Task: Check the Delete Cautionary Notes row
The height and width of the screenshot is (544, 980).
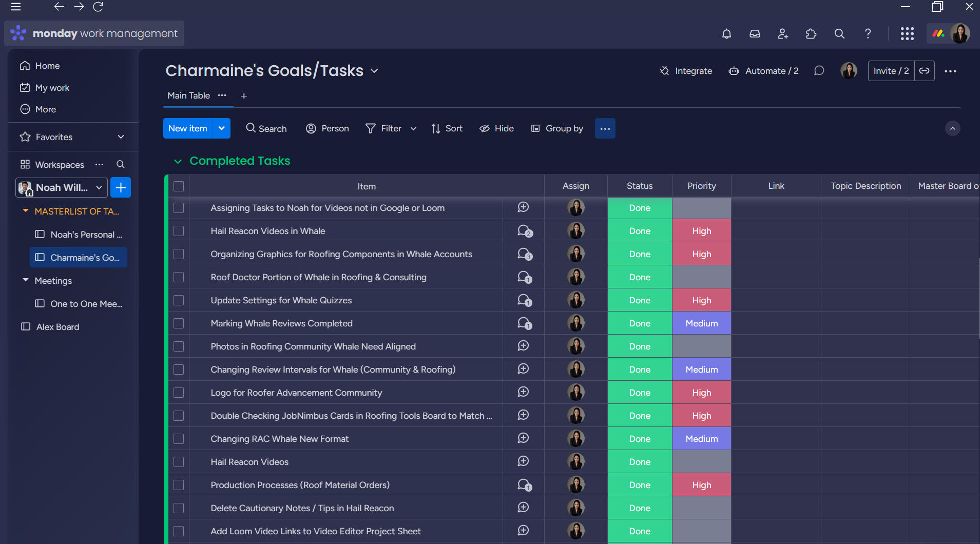Action: (x=179, y=508)
